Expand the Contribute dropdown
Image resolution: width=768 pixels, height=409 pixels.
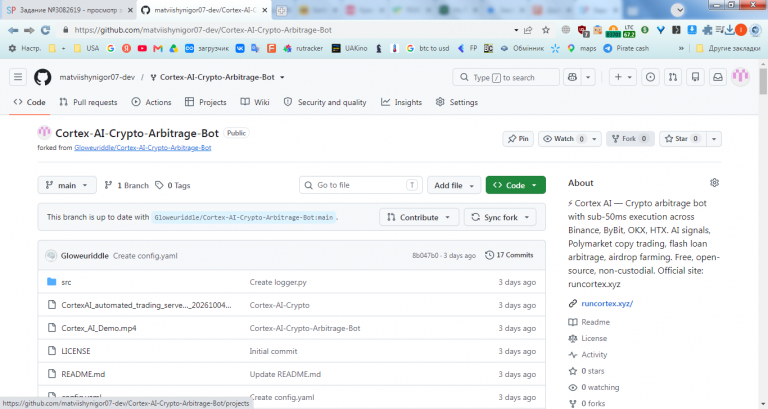[419, 217]
